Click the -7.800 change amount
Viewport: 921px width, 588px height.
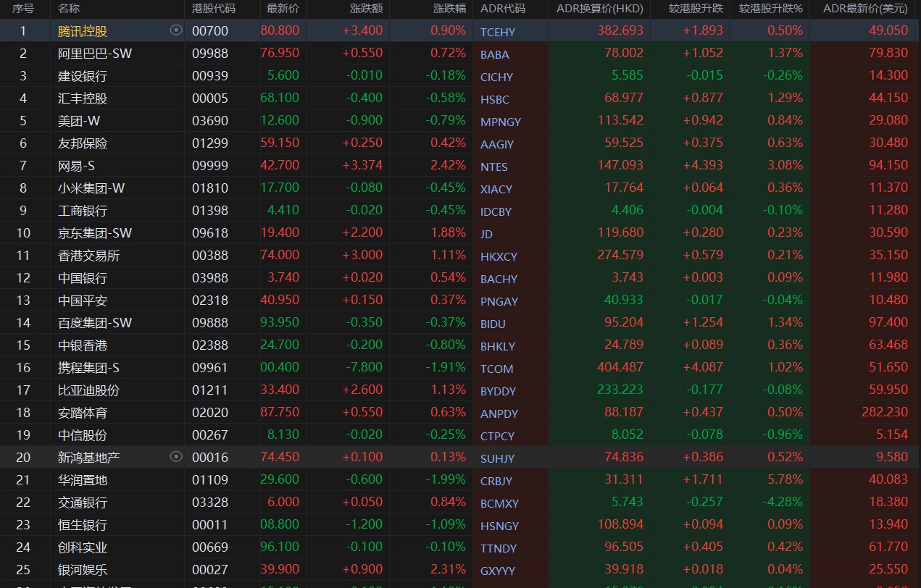point(363,367)
